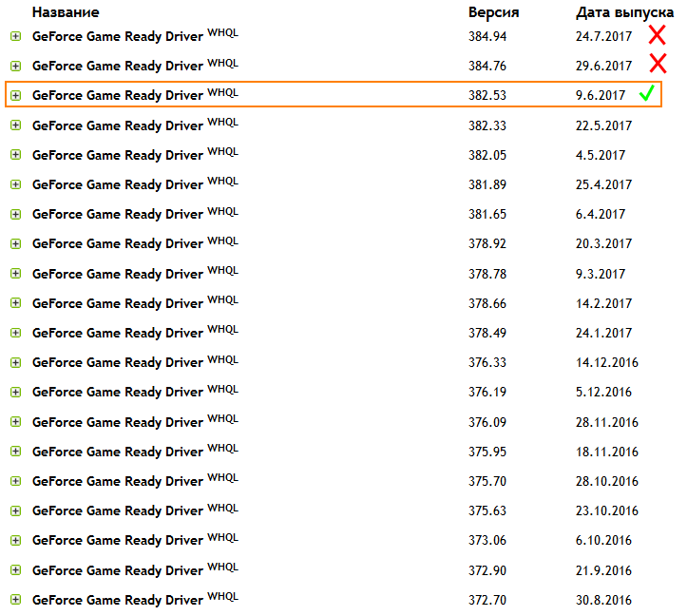
Task: Open GeForce Game Ready Driver dated 25.4.2017
Action: click(x=135, y=184)
